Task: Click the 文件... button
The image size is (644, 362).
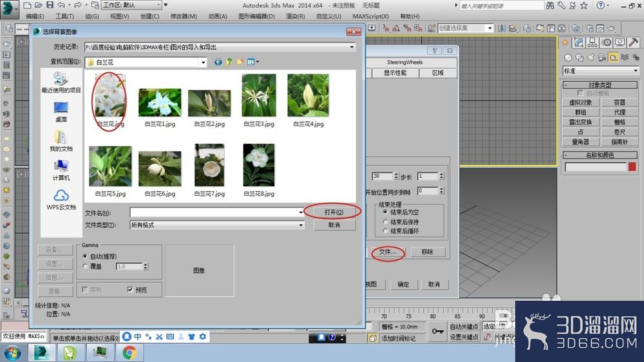Action: point(388,252)
